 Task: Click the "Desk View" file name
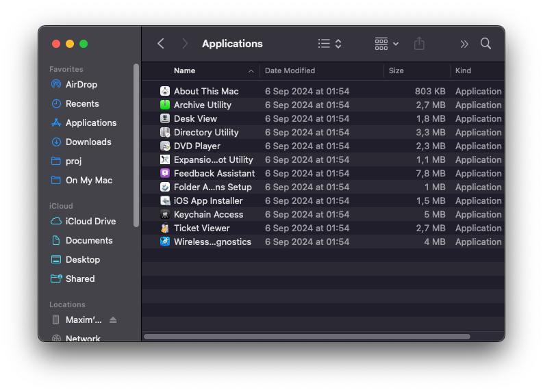tap(195, 118)
